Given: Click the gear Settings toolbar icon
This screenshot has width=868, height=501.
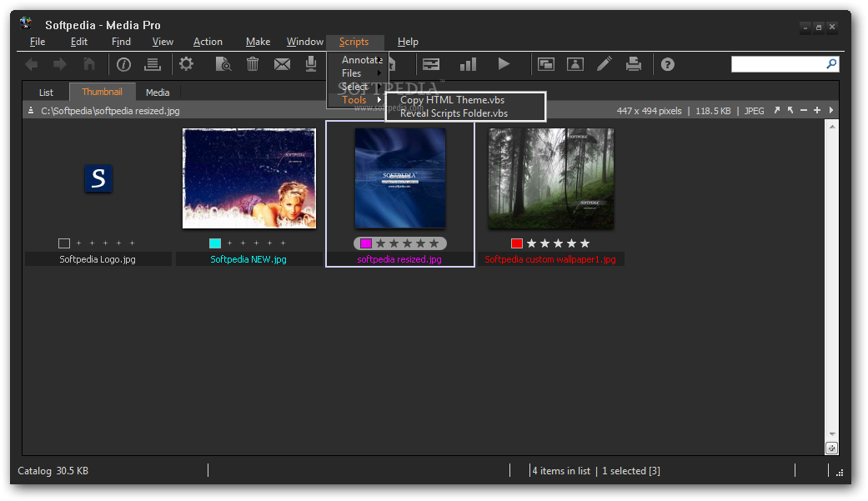Looking at the screenshot, I should [186, 63].
